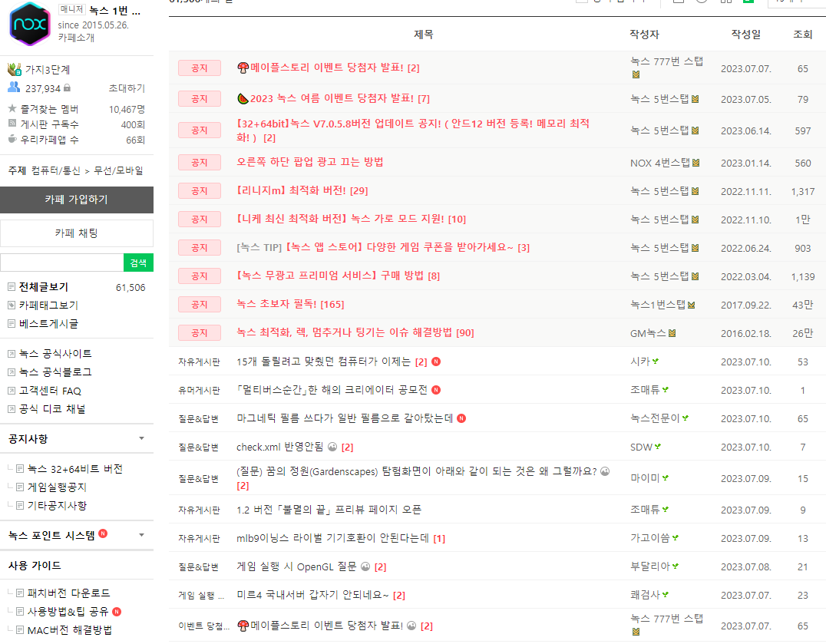
Task: Click the image attachment icon on check.xml post
Action: 332,447
